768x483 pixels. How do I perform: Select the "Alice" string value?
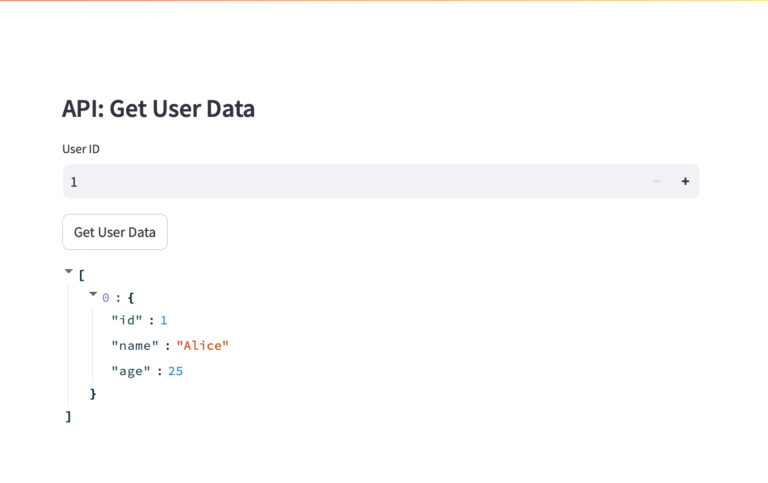[x=203, y=345]
